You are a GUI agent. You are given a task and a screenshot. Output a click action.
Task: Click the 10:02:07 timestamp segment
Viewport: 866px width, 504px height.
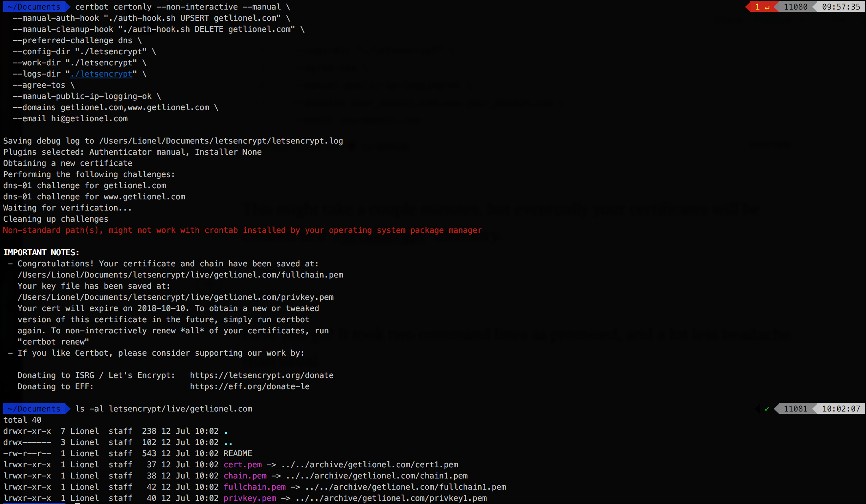click(x=840, y=409)
